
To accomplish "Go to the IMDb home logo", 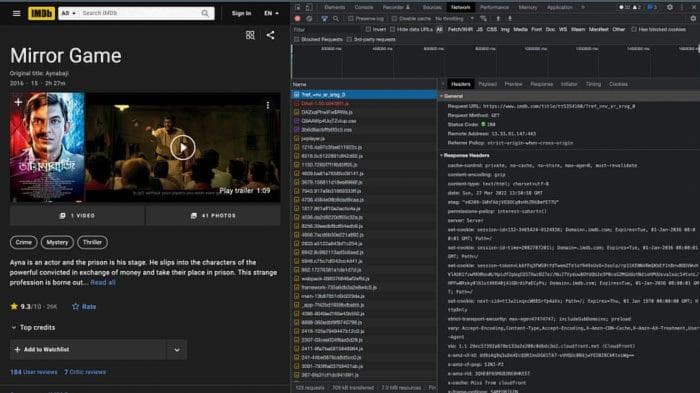I will click(x=42, y=13).
